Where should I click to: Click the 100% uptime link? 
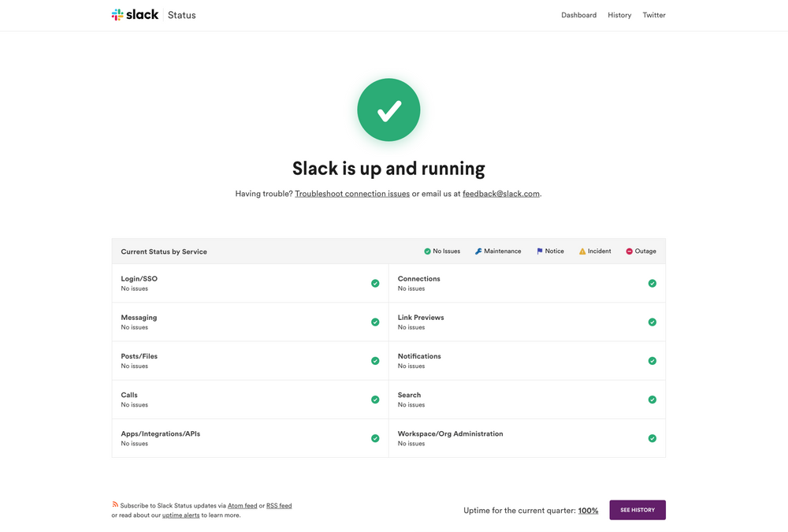(588, 510)
